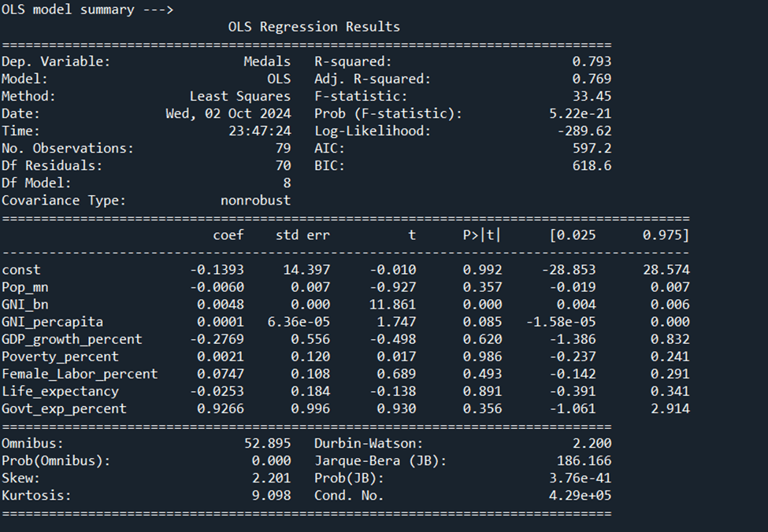Screen dimensions: 768x532
Task: Click the 'OLS Regression Results' title text
Action: click(x=314, y=27)
